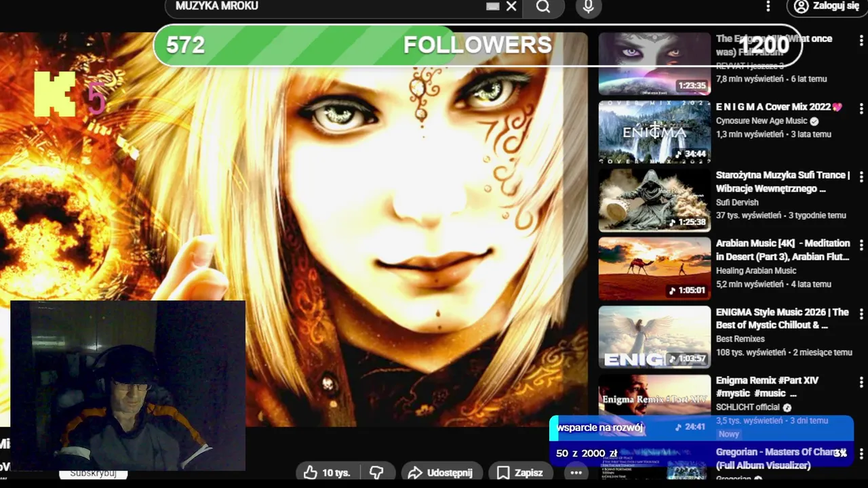Open ENIGMA Style Music 2026 angel thumbnail

click(654, 337)
